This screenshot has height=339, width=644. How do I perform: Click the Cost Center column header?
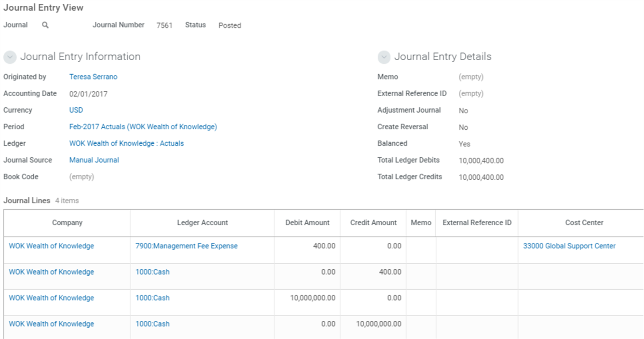(x=584, y=223)
